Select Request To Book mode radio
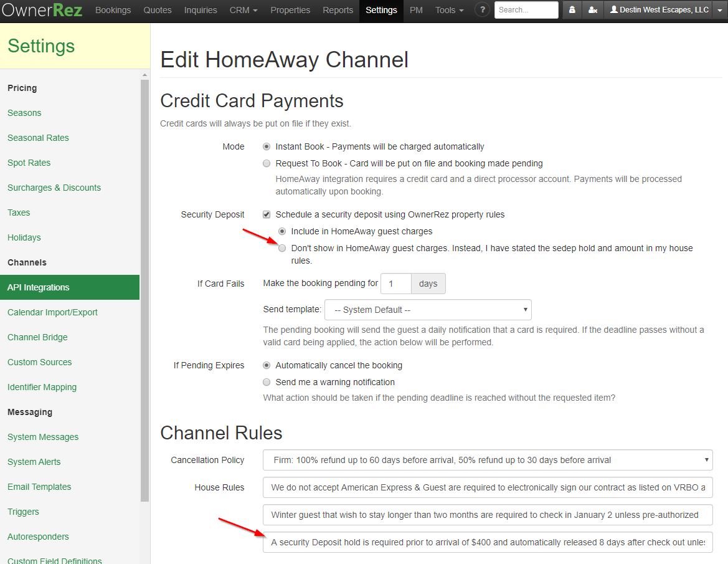The image size is (728, 564). [x=267, y=163]
